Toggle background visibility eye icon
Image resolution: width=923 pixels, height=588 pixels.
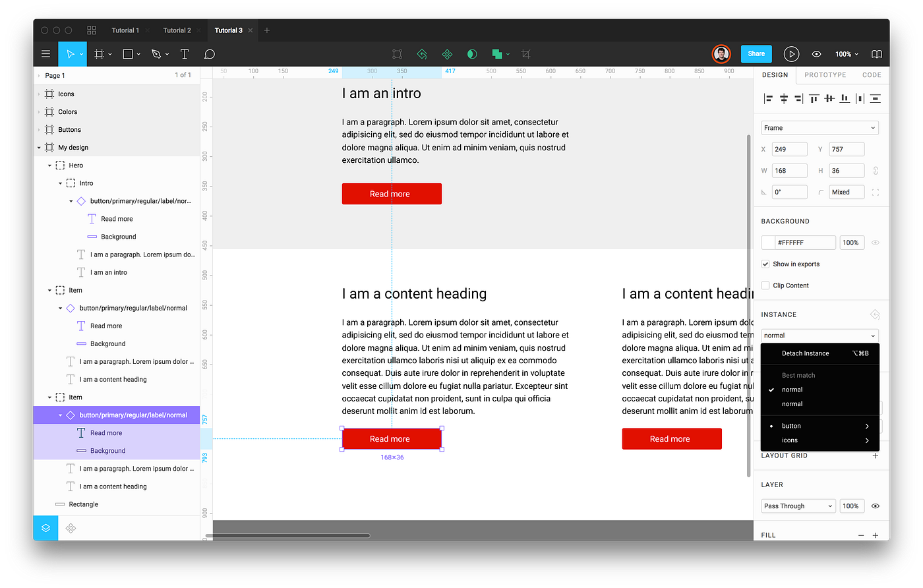(x=876, y=243)
